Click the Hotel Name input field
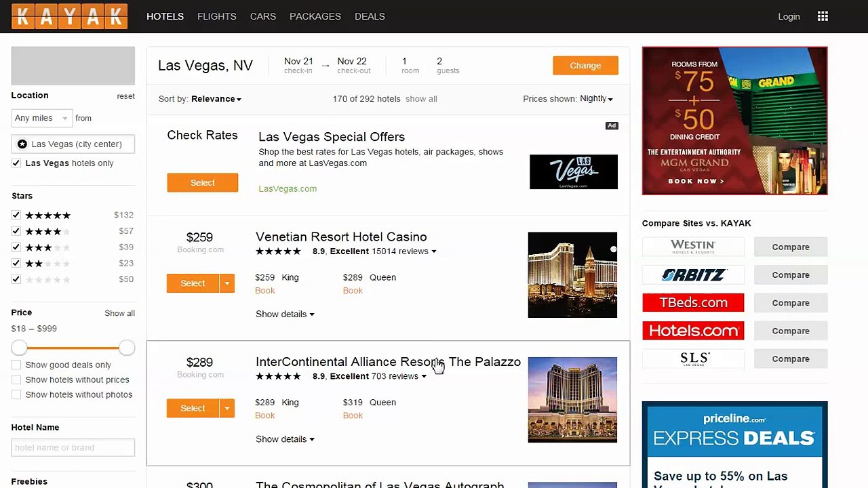 tap(73, 447)
